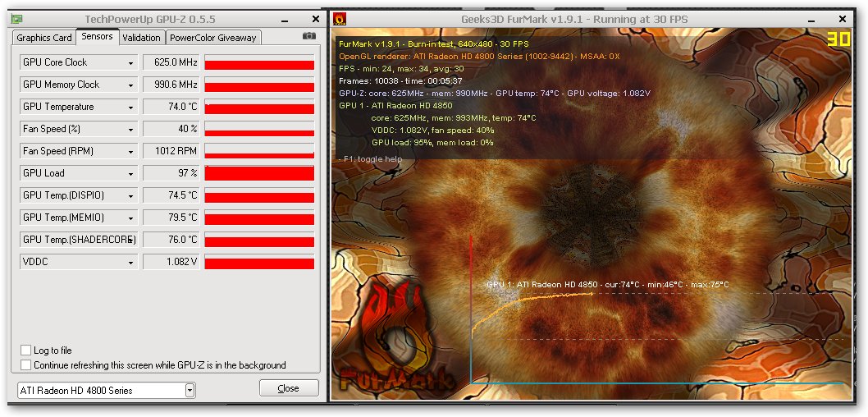Click the GPU-Z title bar app icon
This screenshot has width=868, height=417.
[x=16, y=19]
